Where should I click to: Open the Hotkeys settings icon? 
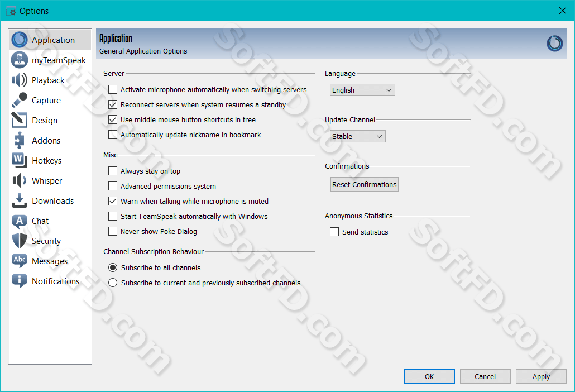tap(20, 160)
